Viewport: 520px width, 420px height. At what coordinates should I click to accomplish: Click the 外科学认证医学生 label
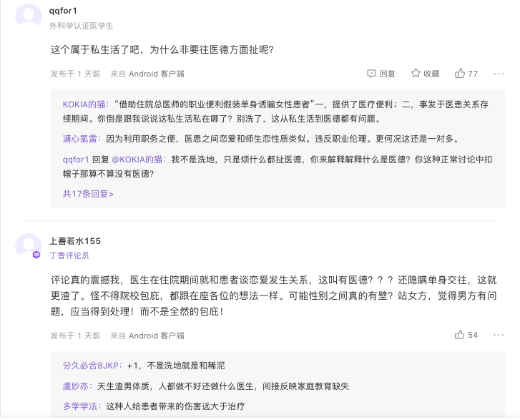click(x=82, y=26)
